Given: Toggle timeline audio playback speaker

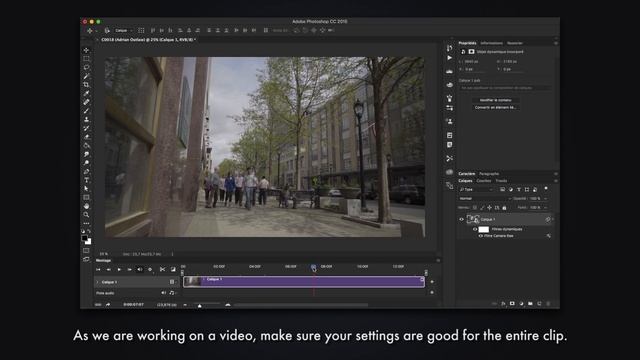Looking at the screenshot, I should pos(140,269).
